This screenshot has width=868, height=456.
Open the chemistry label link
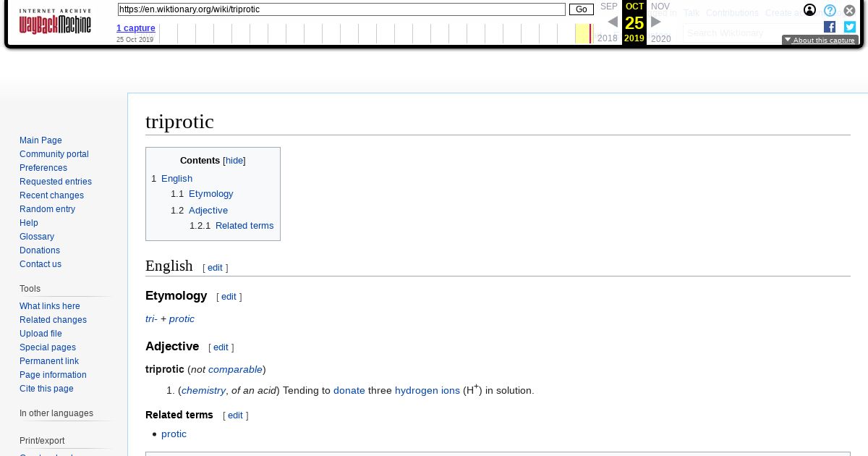(203, 391)
